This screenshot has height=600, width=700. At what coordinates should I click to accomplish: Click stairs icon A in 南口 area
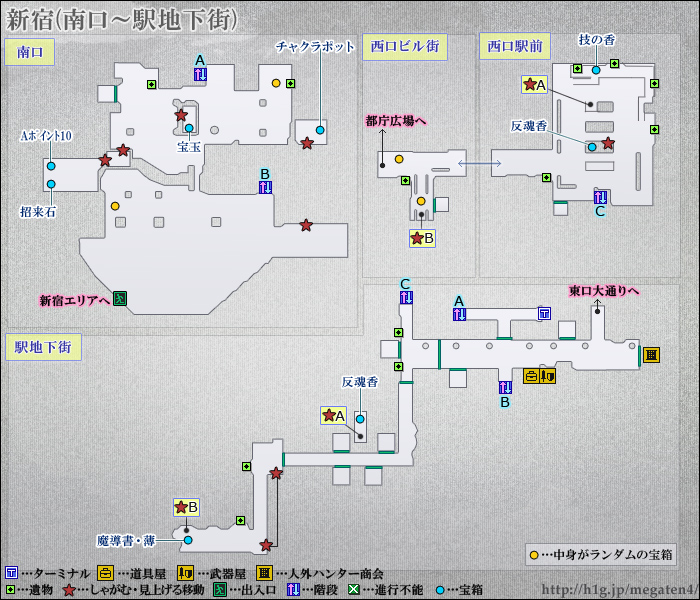200,75
